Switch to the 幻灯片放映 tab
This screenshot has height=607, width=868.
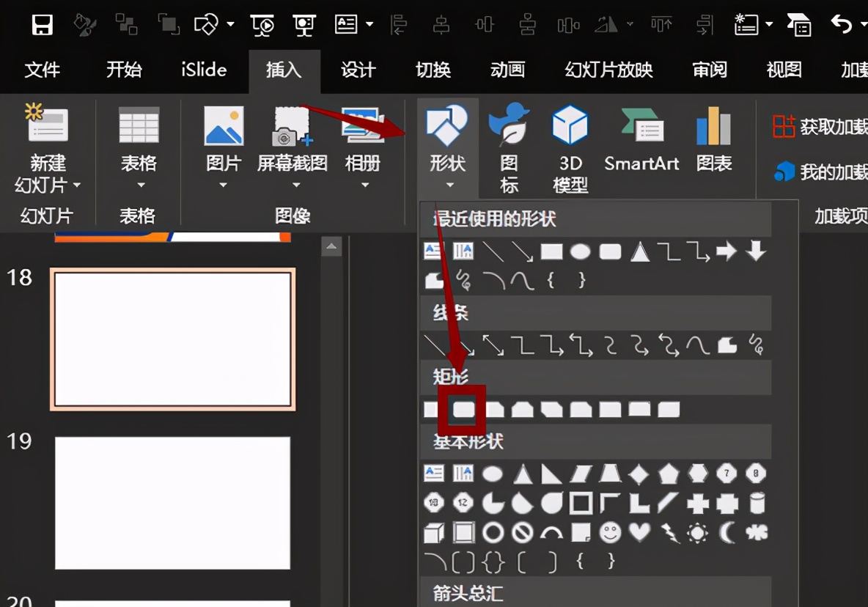[609, 70]
